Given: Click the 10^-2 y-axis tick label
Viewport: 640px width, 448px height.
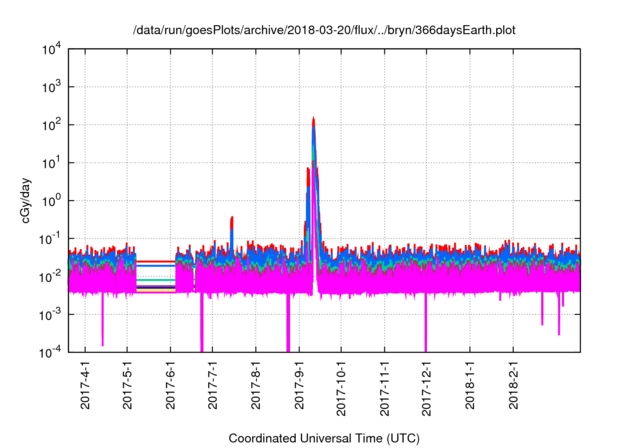Looking at the screenshot, I should [51, 276].
